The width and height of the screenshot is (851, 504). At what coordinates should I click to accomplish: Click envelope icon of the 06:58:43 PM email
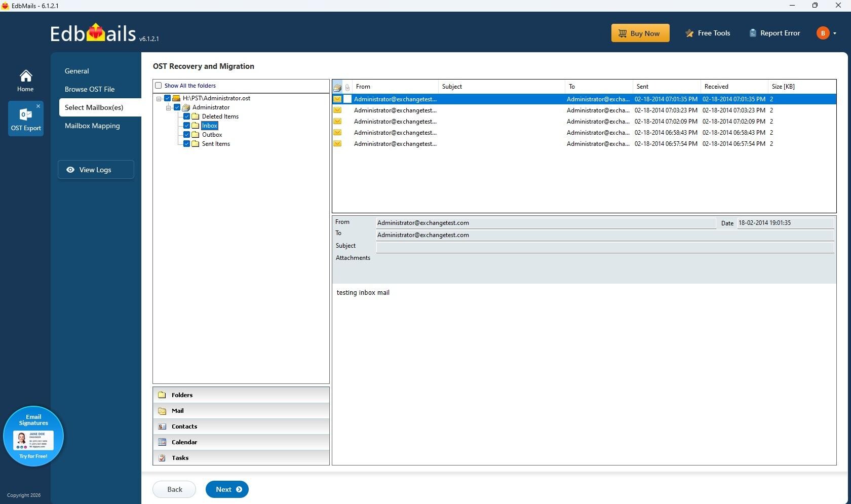coord(337,133)
